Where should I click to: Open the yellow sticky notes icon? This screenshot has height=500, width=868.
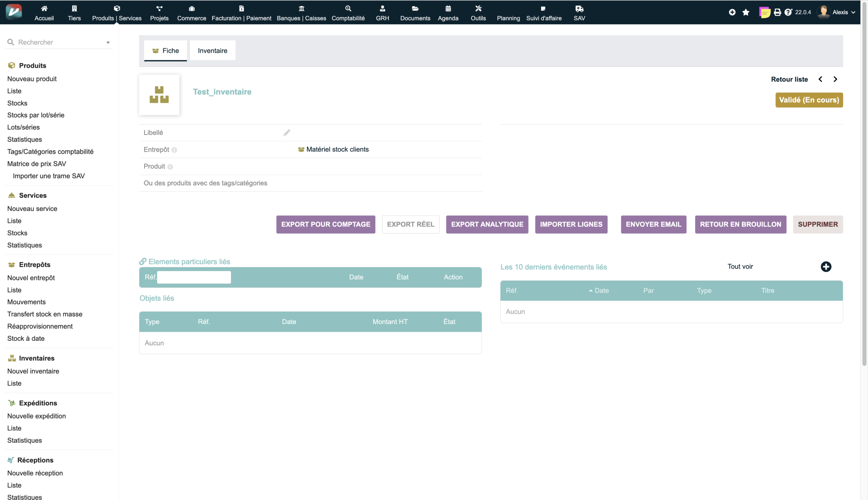[x=764, y=12]
